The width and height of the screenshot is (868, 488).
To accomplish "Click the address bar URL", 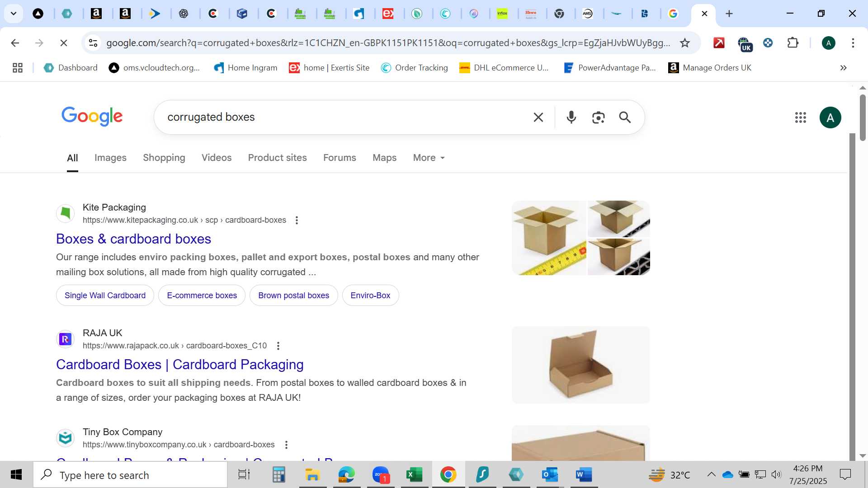I will 388,43.
